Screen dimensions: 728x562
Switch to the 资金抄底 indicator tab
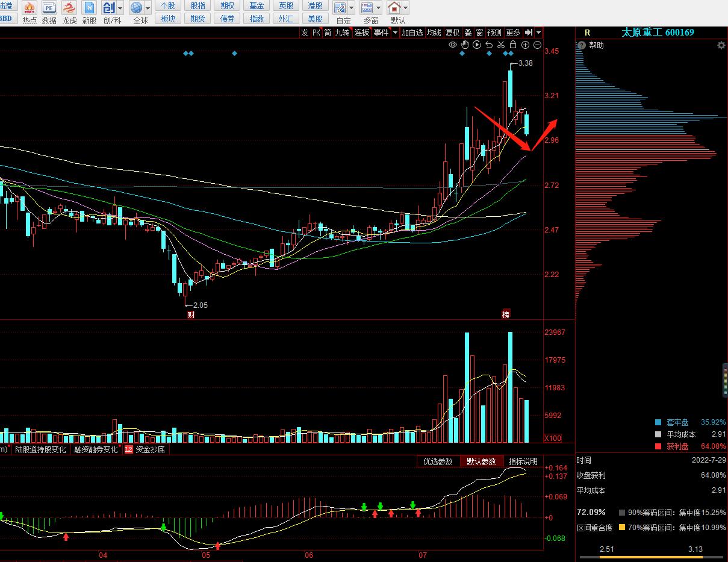(149, 449)
